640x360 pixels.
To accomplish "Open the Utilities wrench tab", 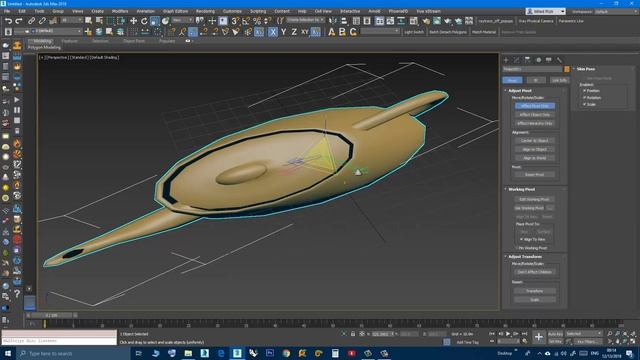I will pos(559,60).
